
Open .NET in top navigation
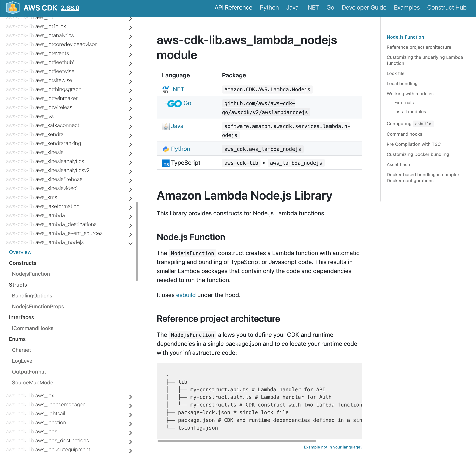coord(312,7)
